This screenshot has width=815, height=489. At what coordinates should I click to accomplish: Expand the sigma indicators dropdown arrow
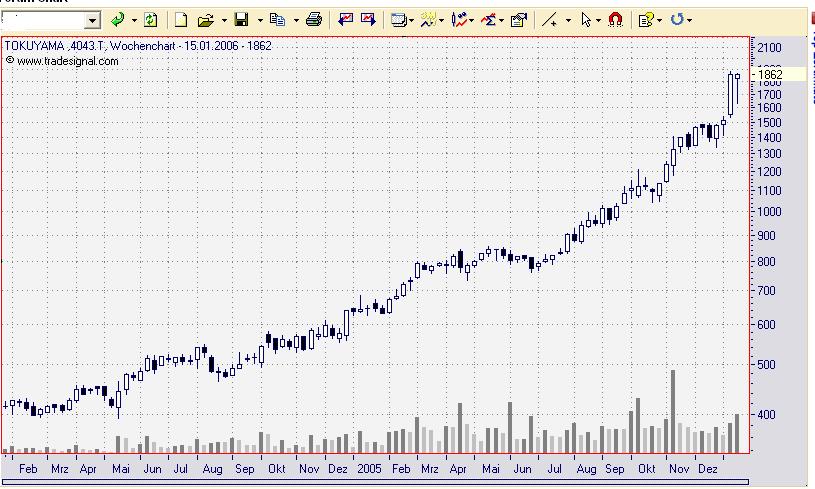point(502,21)
